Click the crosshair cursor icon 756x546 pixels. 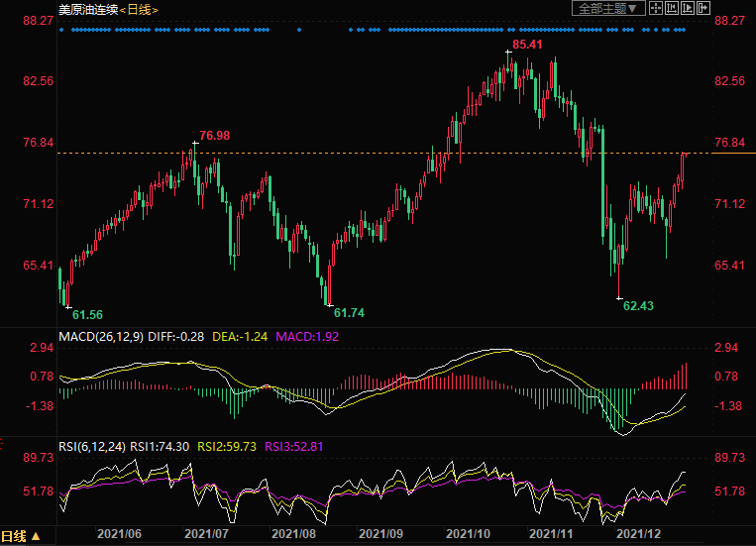(x=655, y=9)
